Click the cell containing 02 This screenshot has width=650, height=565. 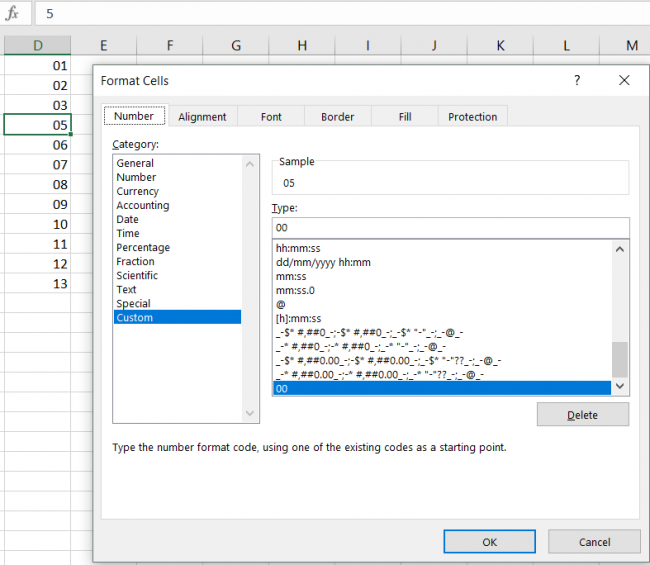pyautogui.click(x=38, y=85)
